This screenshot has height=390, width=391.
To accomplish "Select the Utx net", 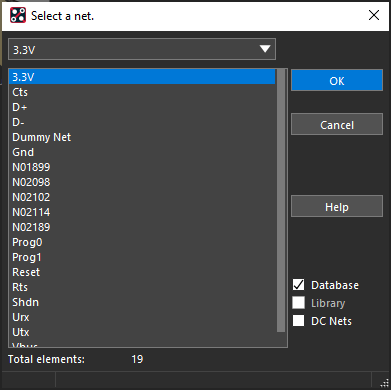I will 142,332.
